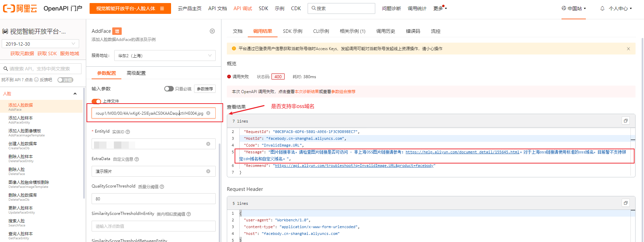The height and width of the screenshot is (242, 644).
Task: Clear the EntityId input value
Action: (x=208, y=144)
